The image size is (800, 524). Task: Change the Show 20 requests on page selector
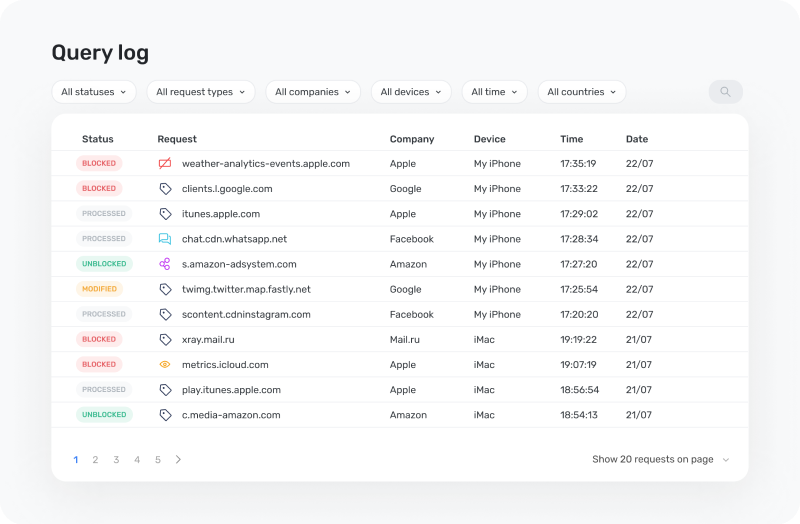[x=660, y=460]
